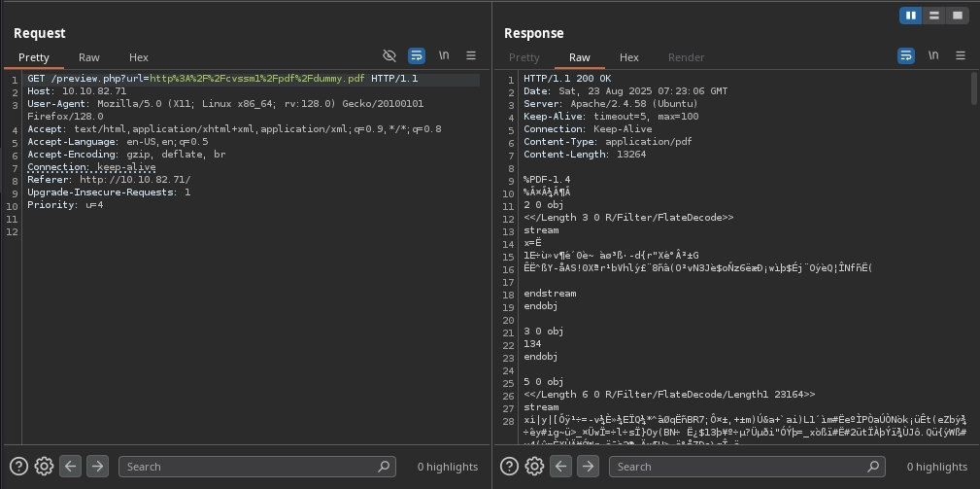Open Request search help icon

pyautogui.click(x=18, y=467)
